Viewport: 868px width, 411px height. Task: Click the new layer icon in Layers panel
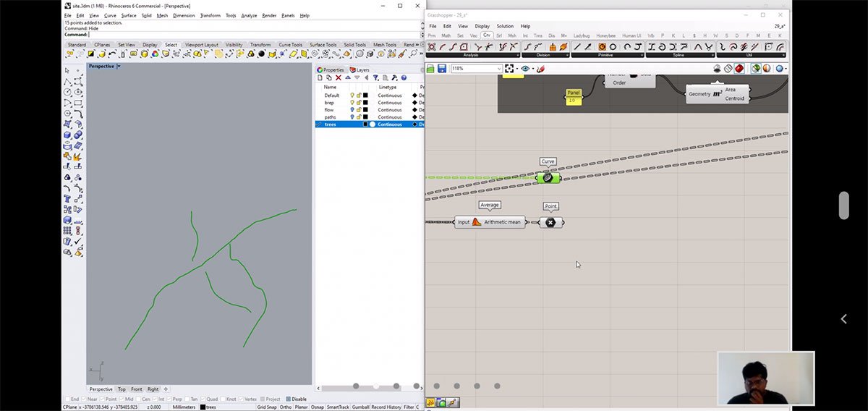320,77
